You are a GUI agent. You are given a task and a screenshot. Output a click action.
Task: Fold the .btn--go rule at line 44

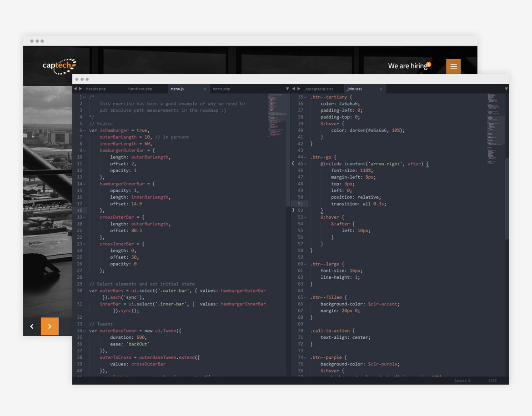point(305,157)
